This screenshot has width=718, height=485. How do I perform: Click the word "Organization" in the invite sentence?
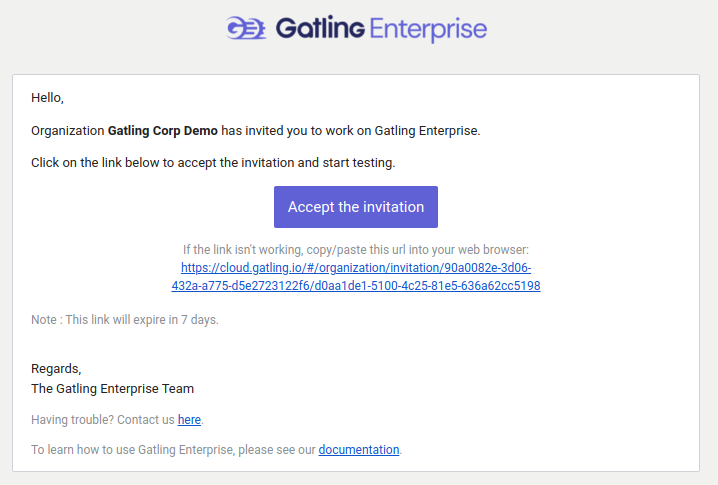(x=67, y=130)
